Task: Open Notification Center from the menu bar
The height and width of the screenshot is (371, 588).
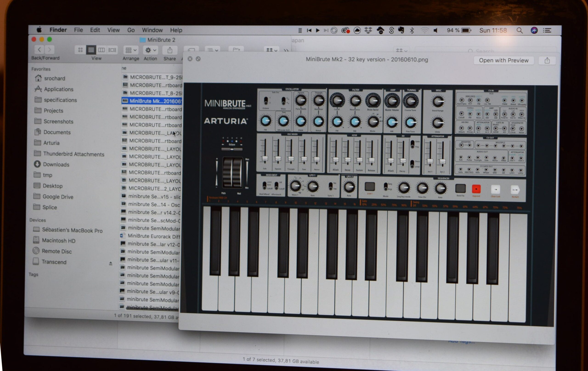Action: pos(547,30)
